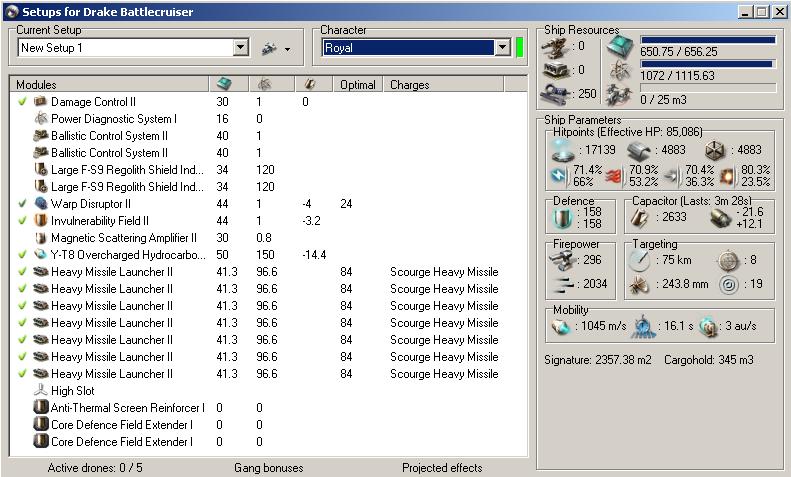The image size is (791, 477).
Task: Click the CPU column header icon
Action: click(225, 85)
